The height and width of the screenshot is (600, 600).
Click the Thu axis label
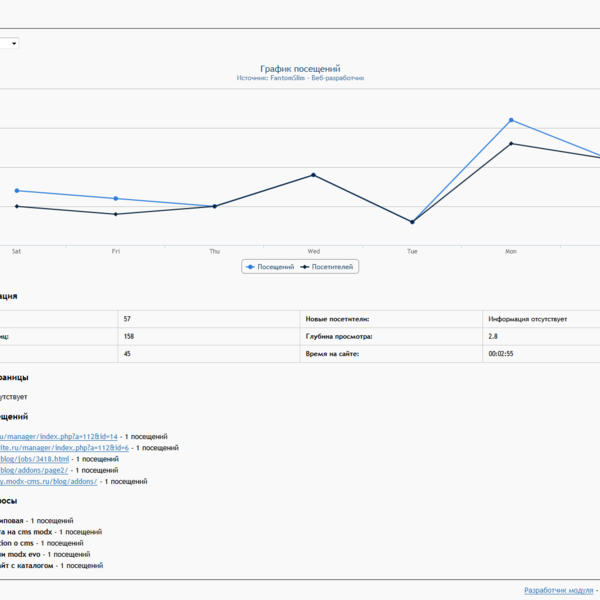[x=214, y=251]
